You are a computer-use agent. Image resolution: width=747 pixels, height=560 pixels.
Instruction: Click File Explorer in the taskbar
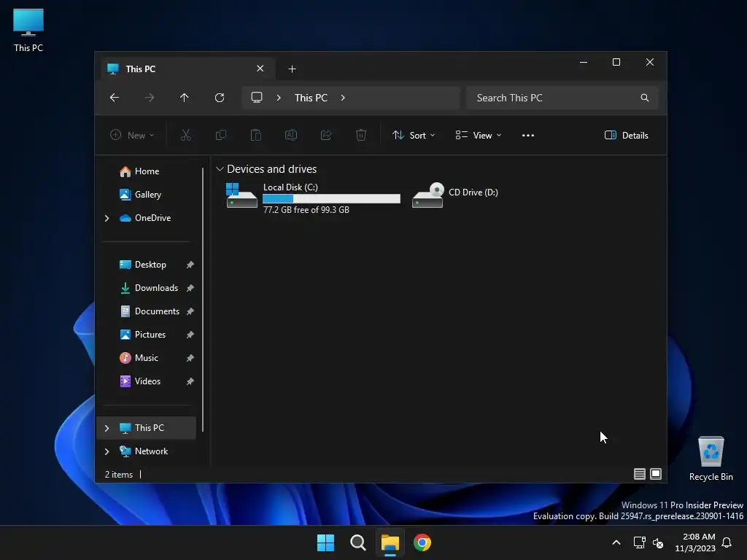pyautogui.click(x=390, y=542)
